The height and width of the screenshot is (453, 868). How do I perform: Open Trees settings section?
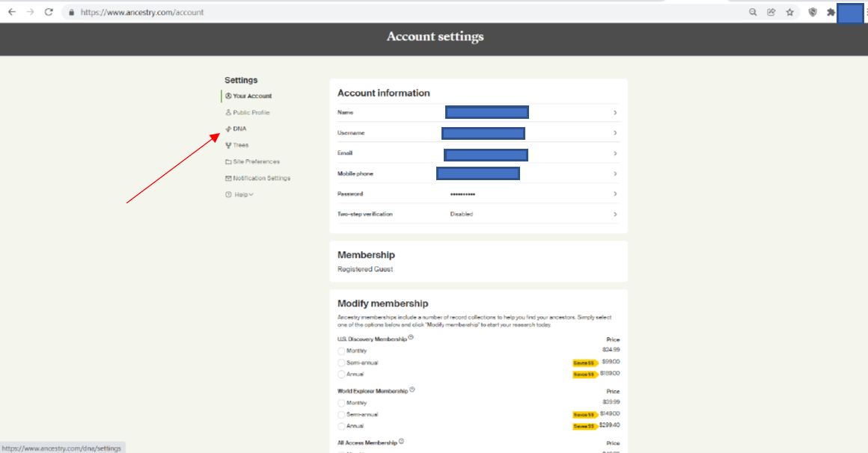point(241,145)
